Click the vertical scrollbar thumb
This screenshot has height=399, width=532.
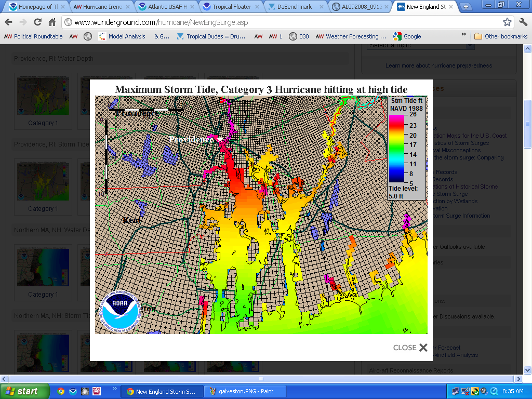coord(527,124)
